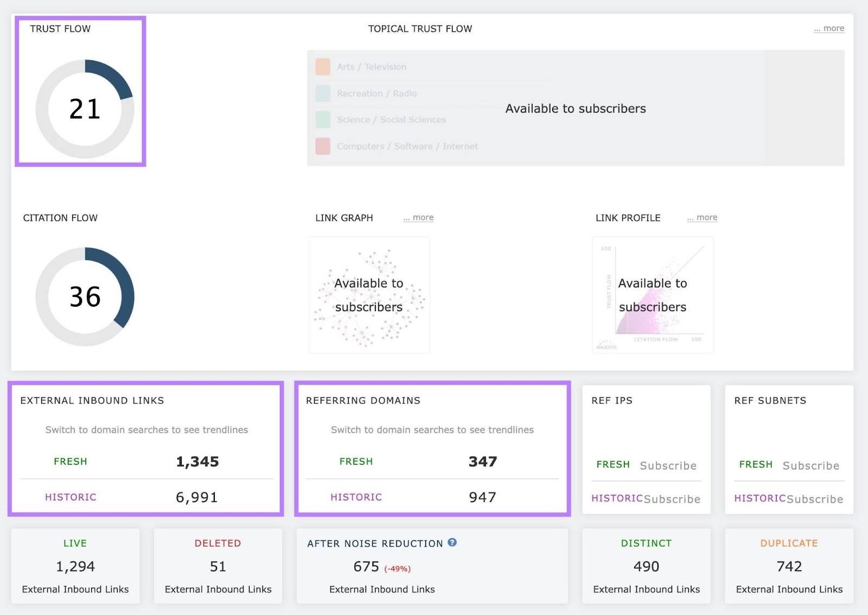Click the red Computers / Software / Internet swatch

tap(323, 146)
